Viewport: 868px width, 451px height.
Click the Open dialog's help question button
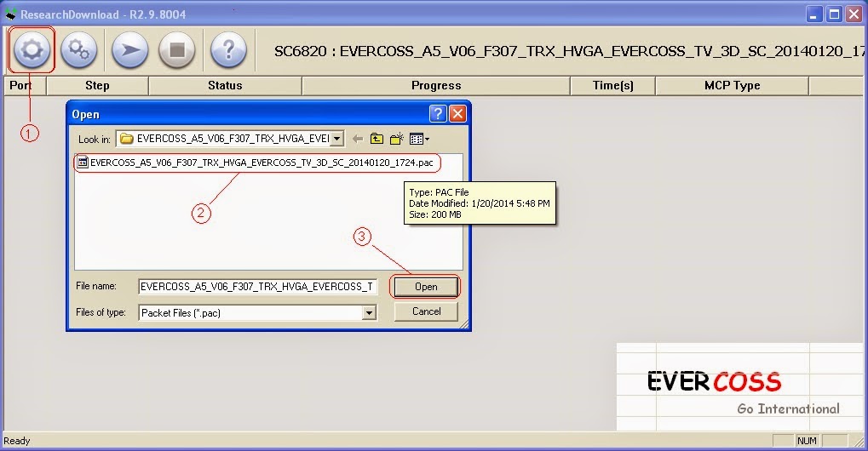pos(438,114)
